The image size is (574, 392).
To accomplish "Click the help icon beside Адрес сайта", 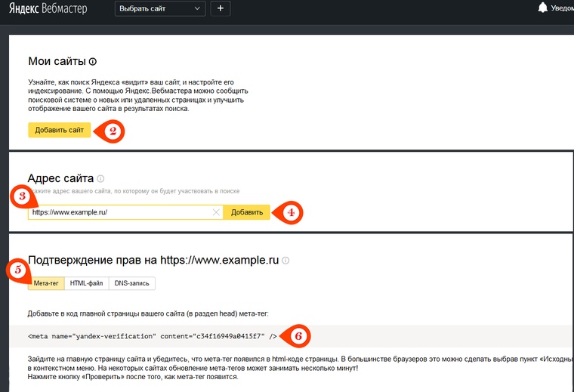I will pyautogui.click(x=100, y=179).
